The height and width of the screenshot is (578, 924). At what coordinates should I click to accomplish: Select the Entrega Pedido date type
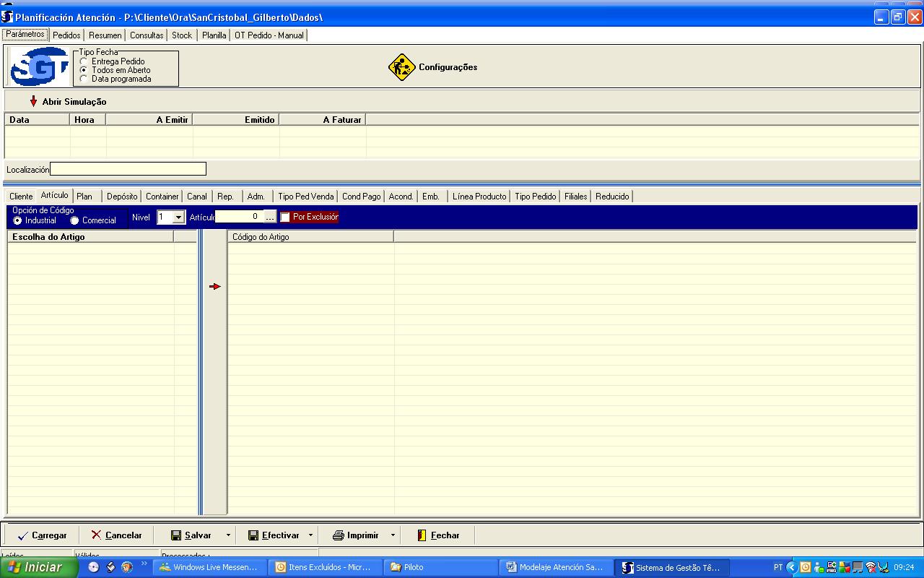(x=84, y=61)
